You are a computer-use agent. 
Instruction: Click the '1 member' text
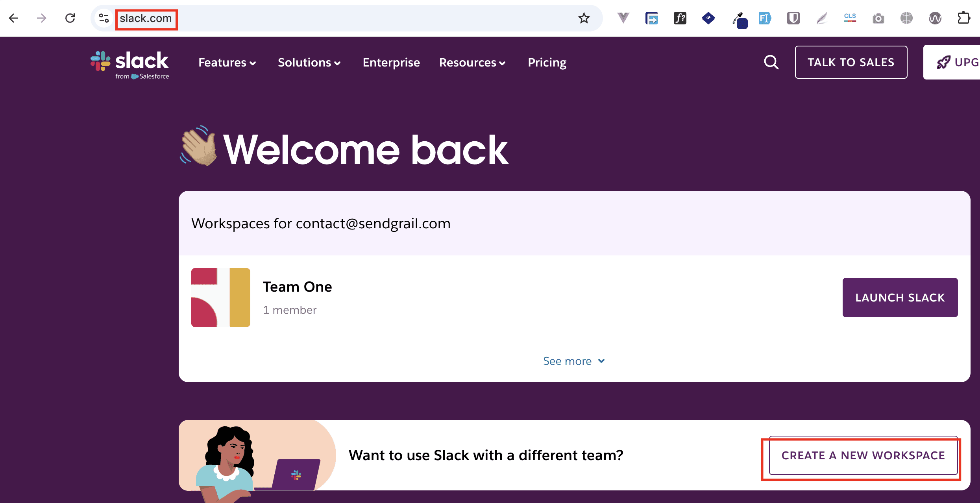coord(290,310)
